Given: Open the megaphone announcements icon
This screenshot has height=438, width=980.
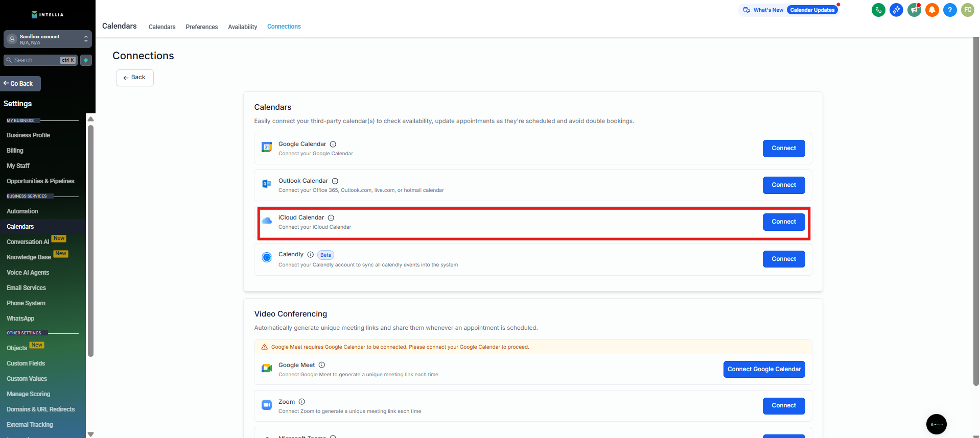Looking at the screenshot, I should pos(914,10).
